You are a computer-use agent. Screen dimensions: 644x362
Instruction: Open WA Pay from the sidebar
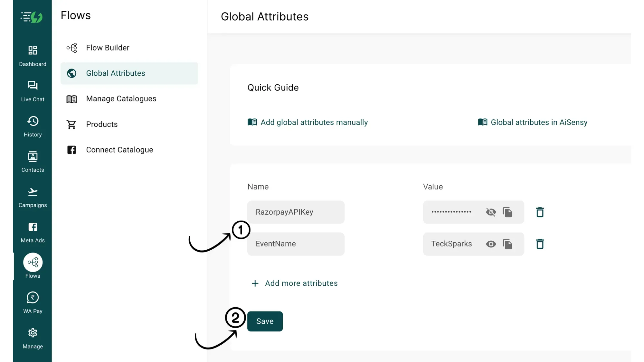(33, 302)
